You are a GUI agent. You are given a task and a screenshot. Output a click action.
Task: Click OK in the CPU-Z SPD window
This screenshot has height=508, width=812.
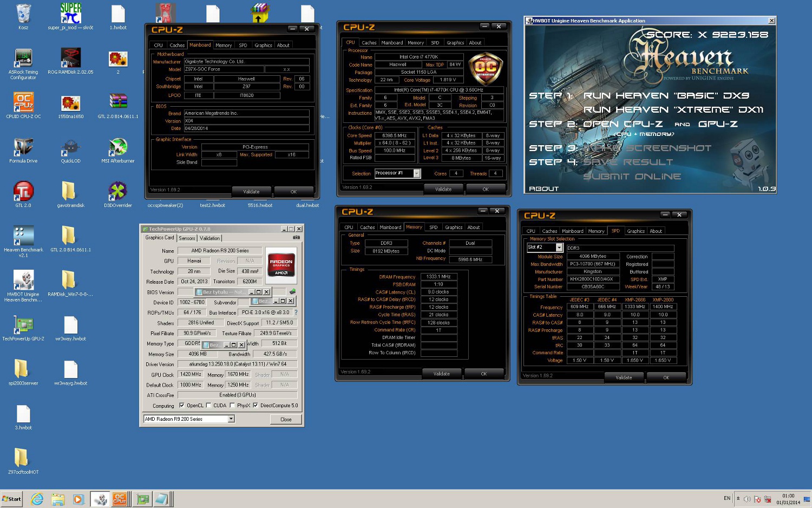[x=666, y=377]
